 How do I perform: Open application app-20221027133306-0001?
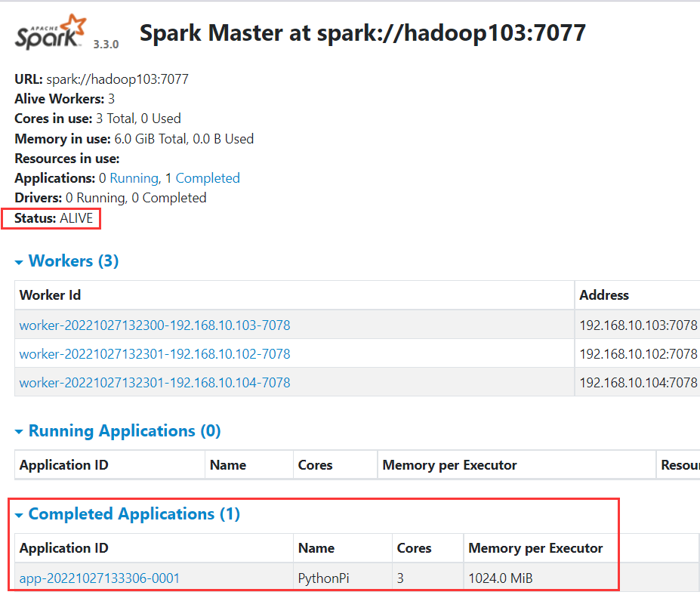99,578
